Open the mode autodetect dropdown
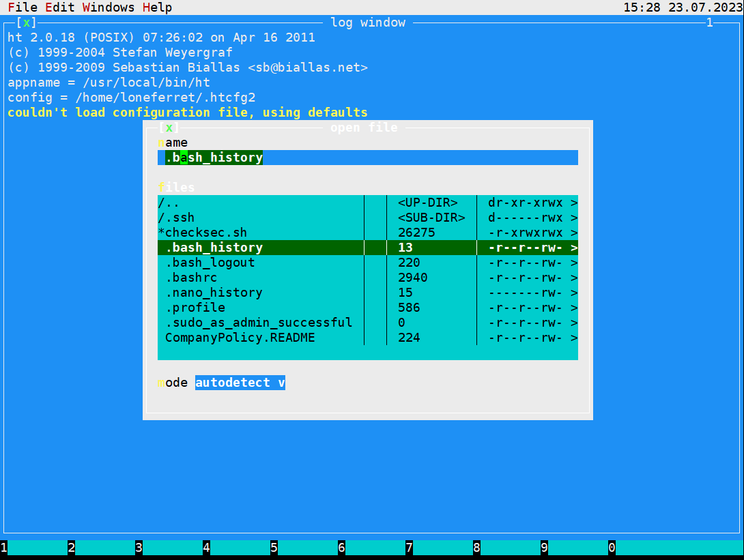 click(x=240, y=383)
